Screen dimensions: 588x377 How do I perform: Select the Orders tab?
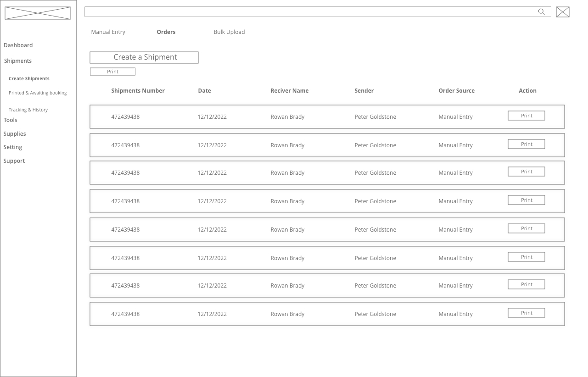[x=166, y=32]
